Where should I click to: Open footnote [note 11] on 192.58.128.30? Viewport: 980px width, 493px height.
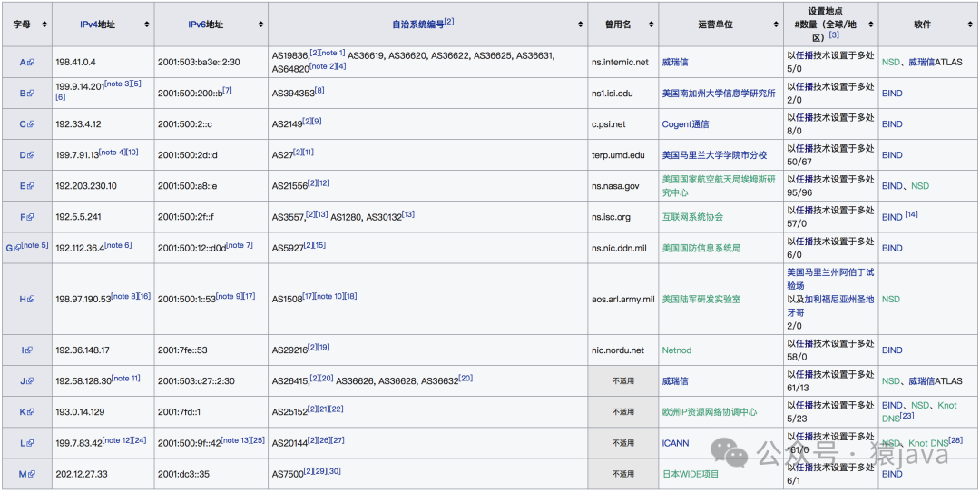pyautogui.click(x=125, y=379)
